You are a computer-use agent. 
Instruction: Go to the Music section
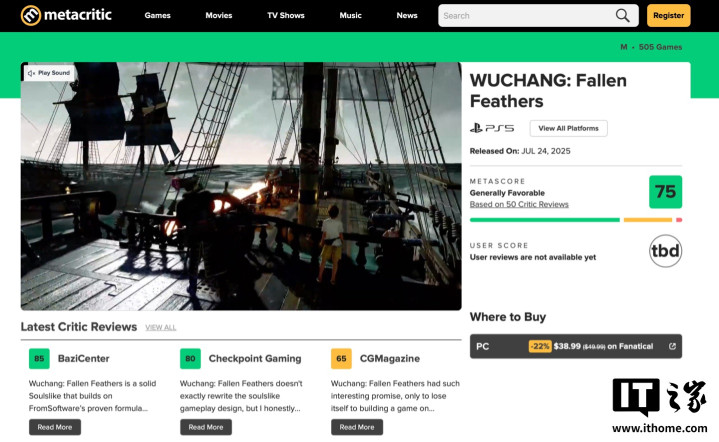350,16
